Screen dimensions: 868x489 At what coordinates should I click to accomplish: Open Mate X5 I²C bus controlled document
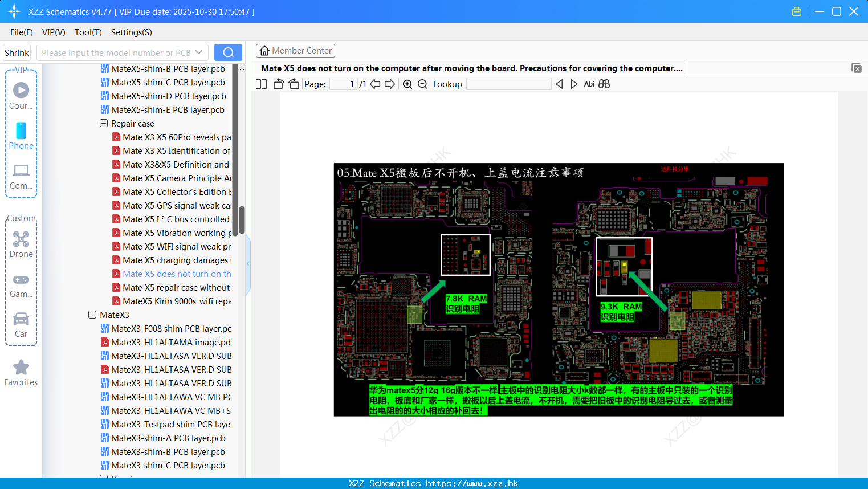[171, 219]
